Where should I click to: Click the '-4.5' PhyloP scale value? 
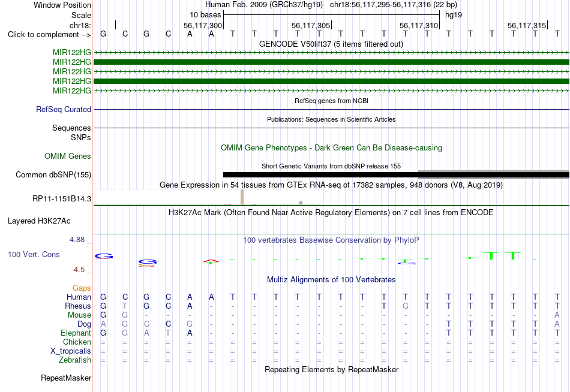tap(78, 270)
